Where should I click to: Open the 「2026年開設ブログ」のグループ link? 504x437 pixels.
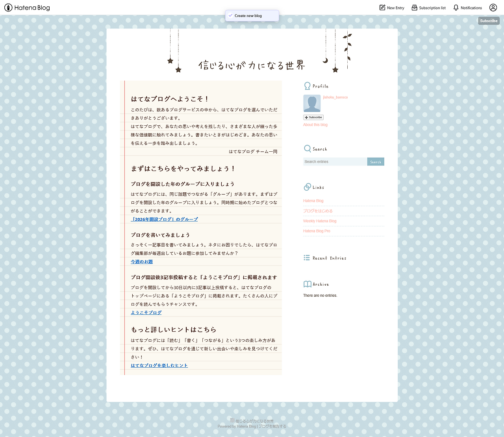pos(164,219)
